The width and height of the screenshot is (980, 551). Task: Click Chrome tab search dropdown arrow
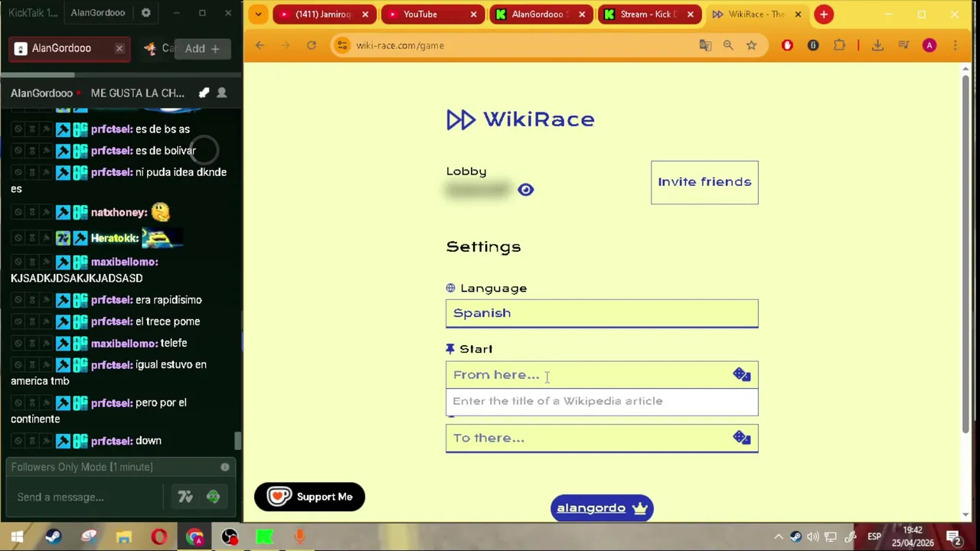point(258,14)
